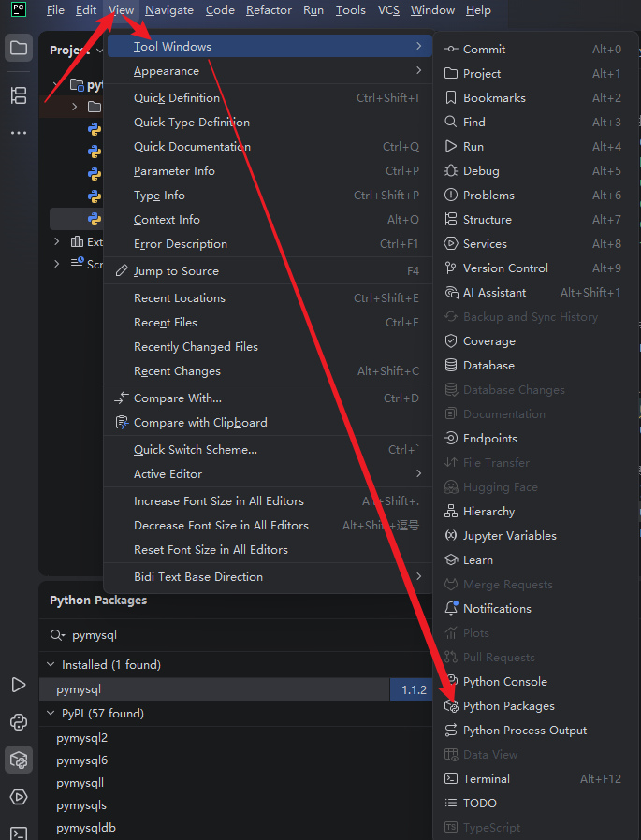Viewport: 641px width, 840px height.
Task: Open the Project tool window sidebar icon
Action: [19, 49]
